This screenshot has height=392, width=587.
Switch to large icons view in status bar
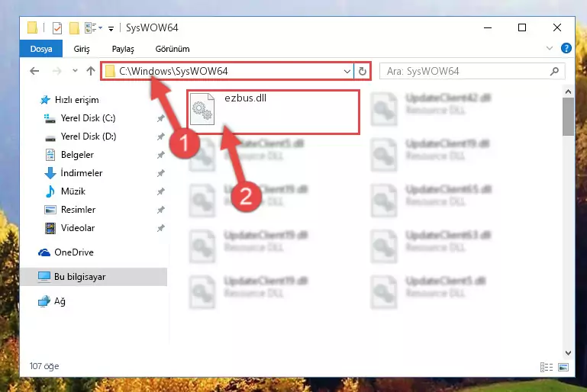click(x=563, y=367)
